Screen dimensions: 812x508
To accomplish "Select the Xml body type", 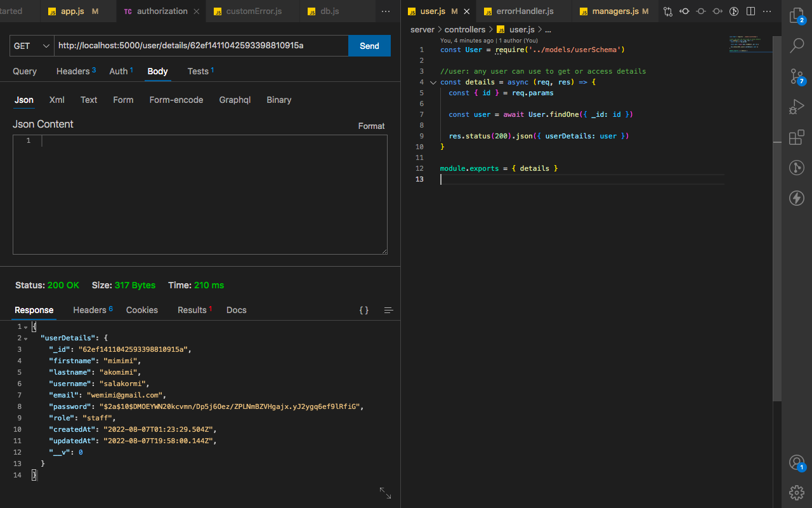I will (x=57, y=100).
